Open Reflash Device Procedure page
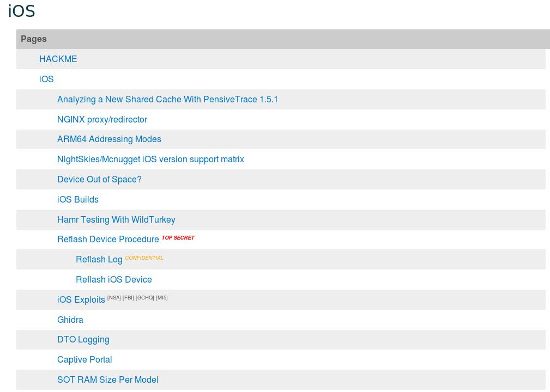Screen dimensions: 550x392 108,240
